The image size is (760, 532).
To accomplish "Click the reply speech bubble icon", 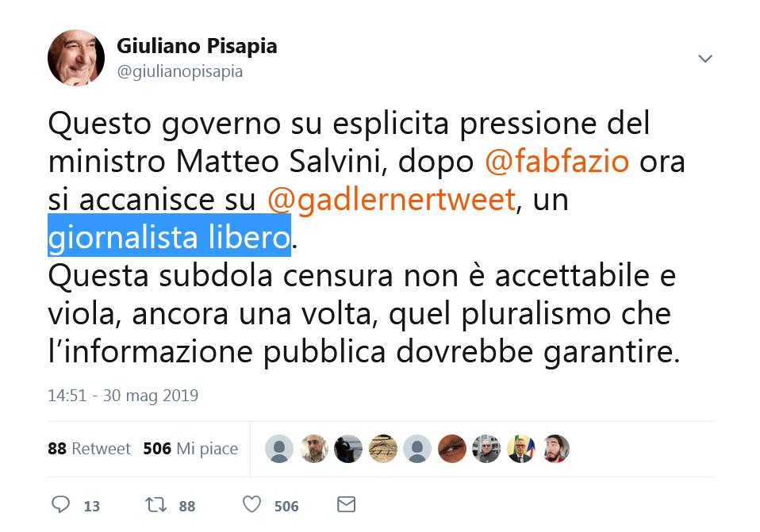I will (60, 505).
